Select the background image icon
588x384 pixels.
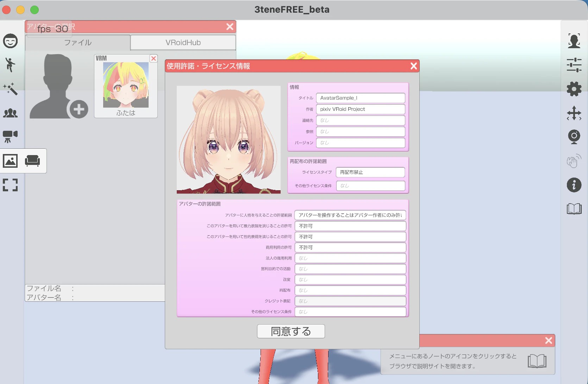coord(10,161)
